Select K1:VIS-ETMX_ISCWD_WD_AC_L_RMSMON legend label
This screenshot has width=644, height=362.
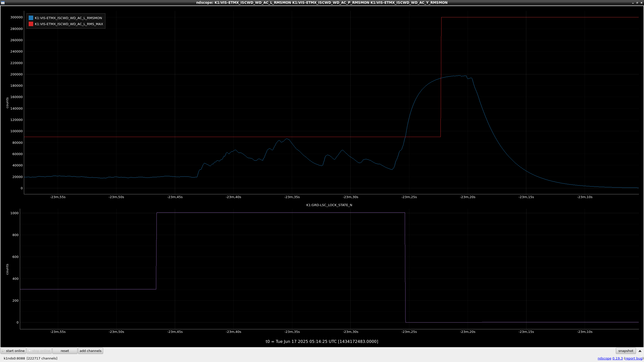(68, 18)
